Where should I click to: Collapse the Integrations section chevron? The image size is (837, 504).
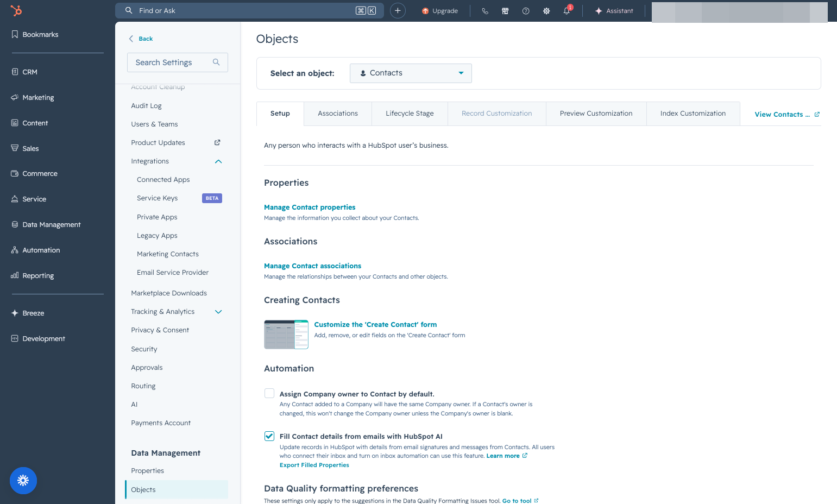[x=218, y=161]
